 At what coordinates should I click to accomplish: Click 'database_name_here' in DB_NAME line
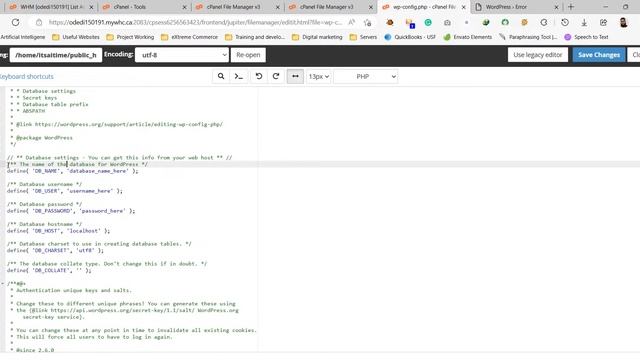pos(98,171)
